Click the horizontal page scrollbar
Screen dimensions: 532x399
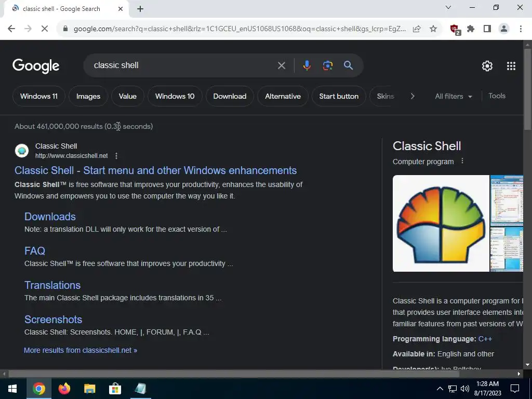coord(234,374)
